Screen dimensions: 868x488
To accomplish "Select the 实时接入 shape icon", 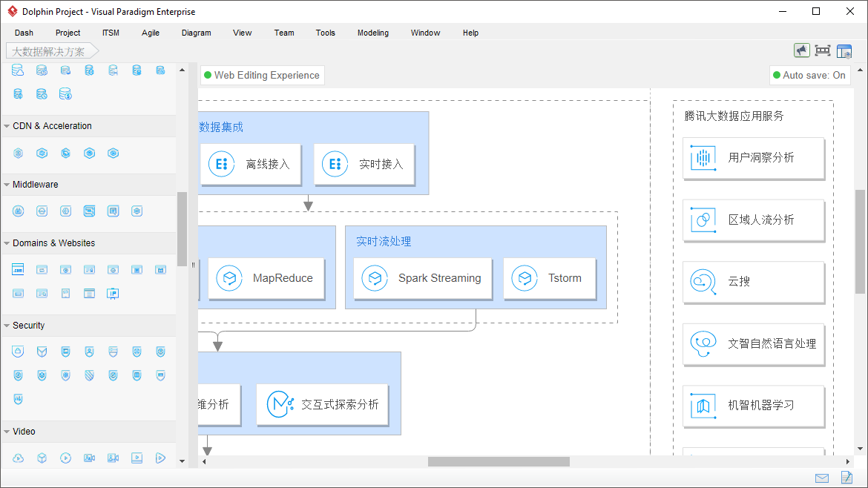I will point(335,164).
